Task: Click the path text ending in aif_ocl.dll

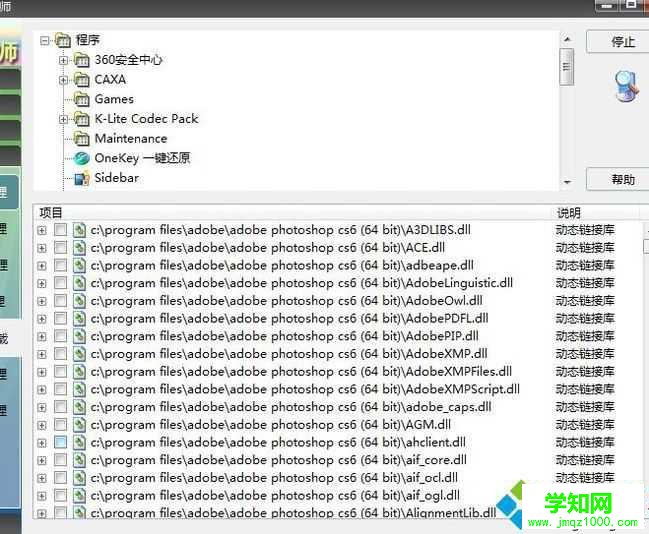Action: [x=274, y=478]
